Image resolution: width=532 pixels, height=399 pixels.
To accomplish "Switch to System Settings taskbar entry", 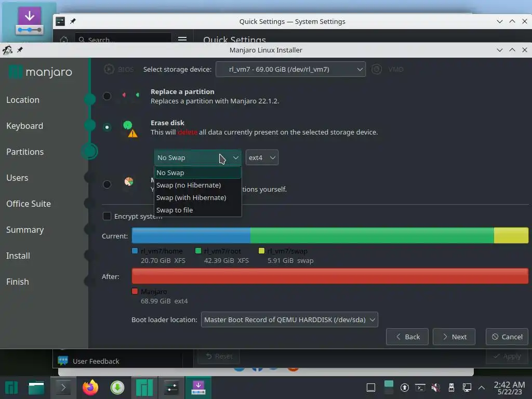I will click(x=171, y=388).
